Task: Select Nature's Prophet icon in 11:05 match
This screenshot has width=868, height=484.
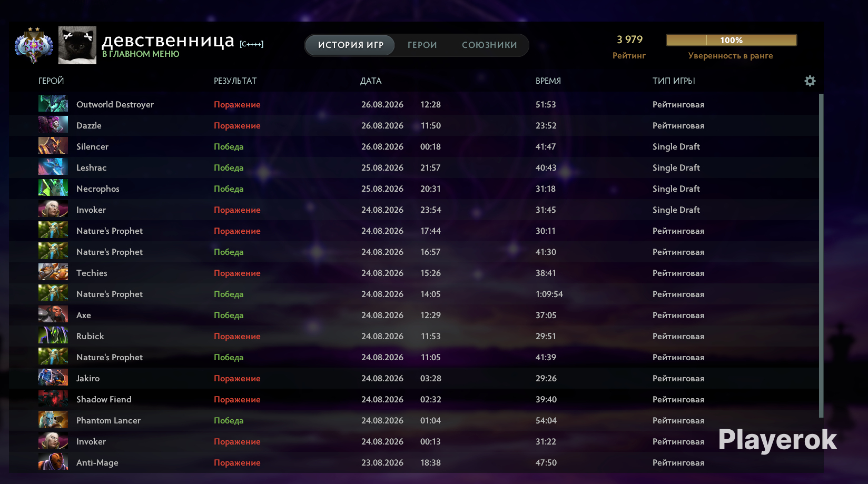Action: point(53,356)
